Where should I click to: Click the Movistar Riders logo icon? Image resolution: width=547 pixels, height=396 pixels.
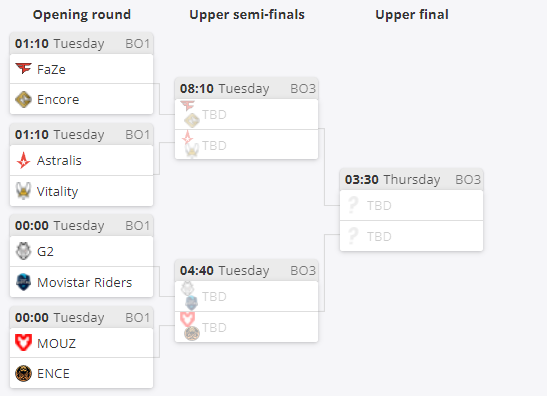pyautogui.click(x=23, y=282)
